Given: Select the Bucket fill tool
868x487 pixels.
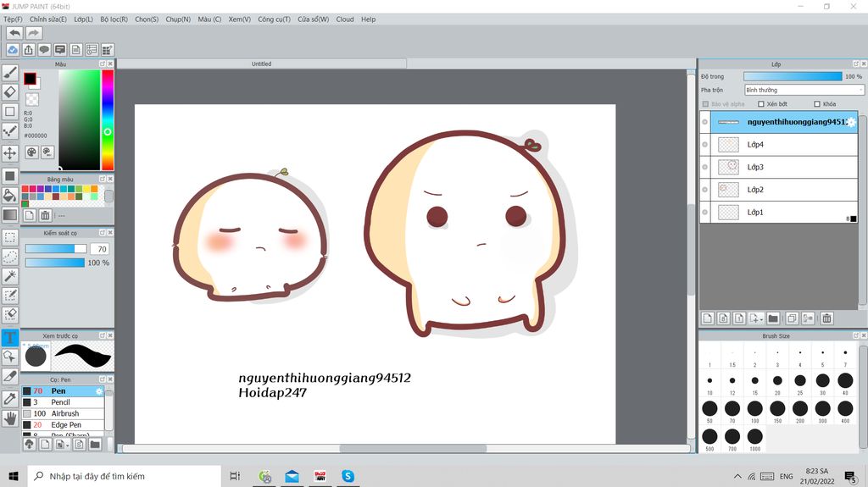Looking at the screenshot, I should 10,195.
